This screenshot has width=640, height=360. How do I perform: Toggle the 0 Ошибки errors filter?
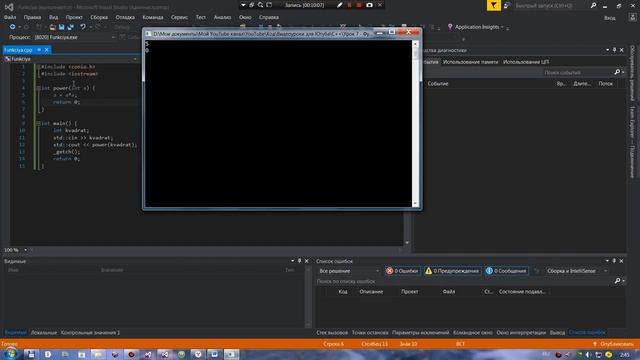[402, 271]
